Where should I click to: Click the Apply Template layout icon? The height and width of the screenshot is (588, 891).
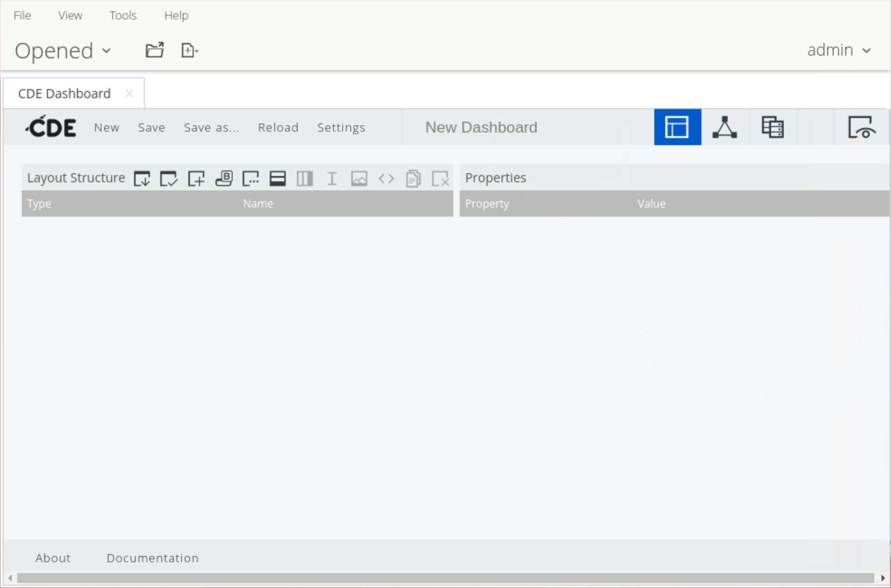coord(169,178)
